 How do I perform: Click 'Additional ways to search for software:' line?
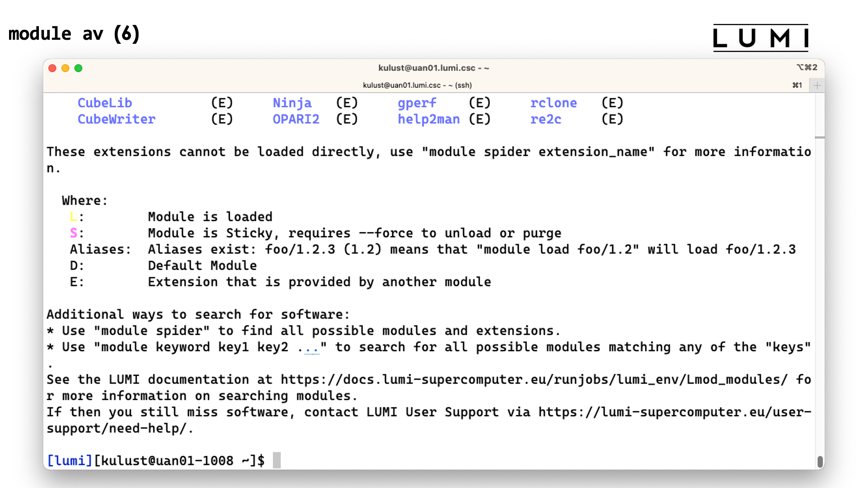pyautogui.click(x=198, y=314)
